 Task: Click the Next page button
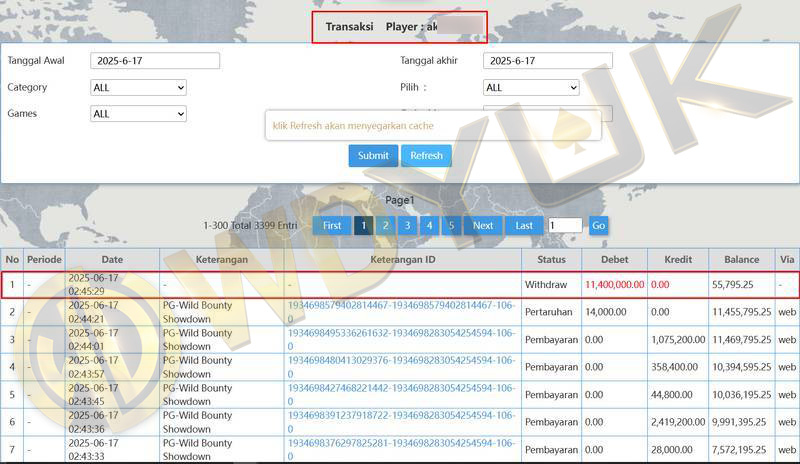(x=483, y=226)
